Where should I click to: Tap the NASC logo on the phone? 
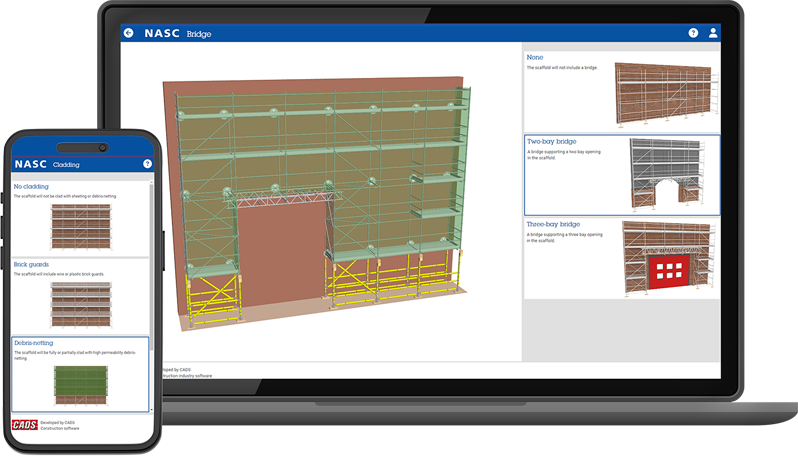[30, 164]
